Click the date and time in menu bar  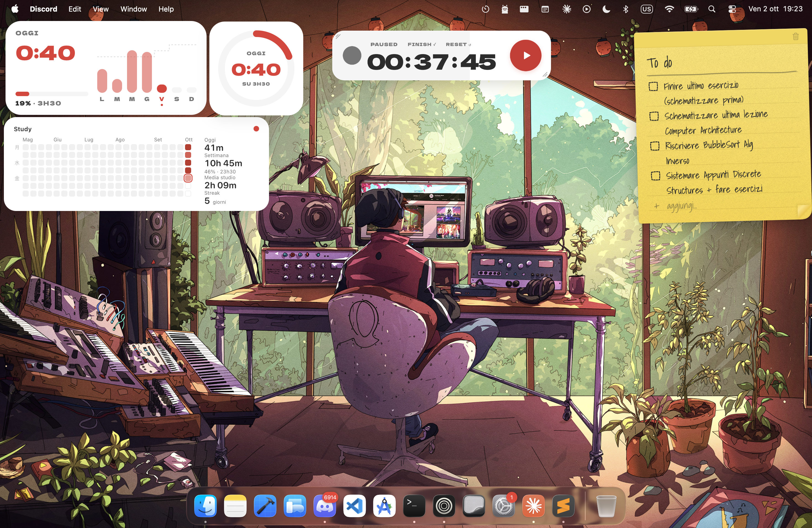[775, 9]
